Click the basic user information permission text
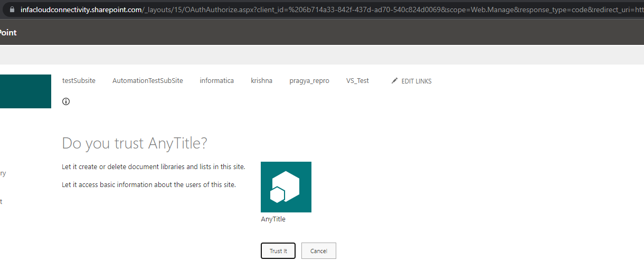This screenshot has height=279, width=644. tap(149, 184)
